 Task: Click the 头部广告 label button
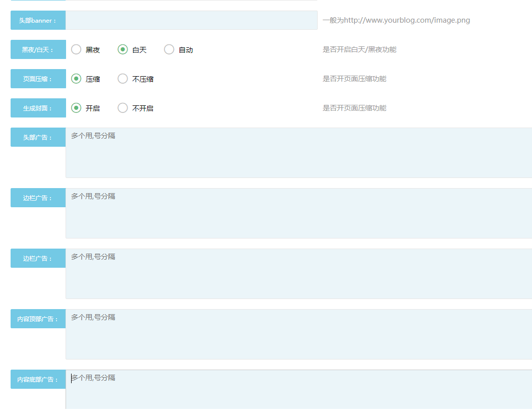38,137
